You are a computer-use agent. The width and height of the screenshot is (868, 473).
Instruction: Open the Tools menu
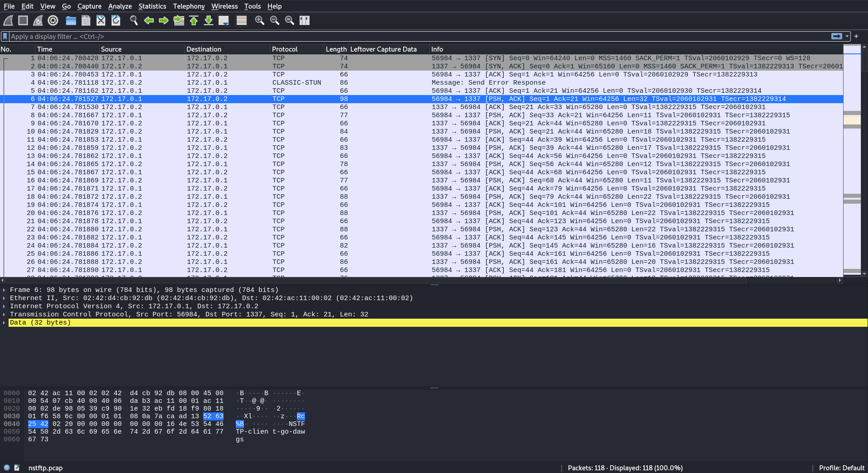point(253,6)
